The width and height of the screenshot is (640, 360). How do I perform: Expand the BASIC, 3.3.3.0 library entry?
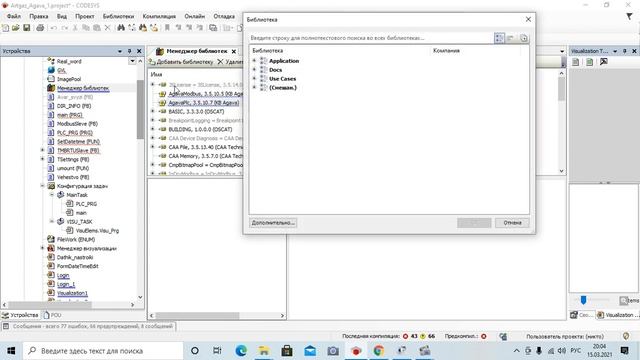click(153, 111)
